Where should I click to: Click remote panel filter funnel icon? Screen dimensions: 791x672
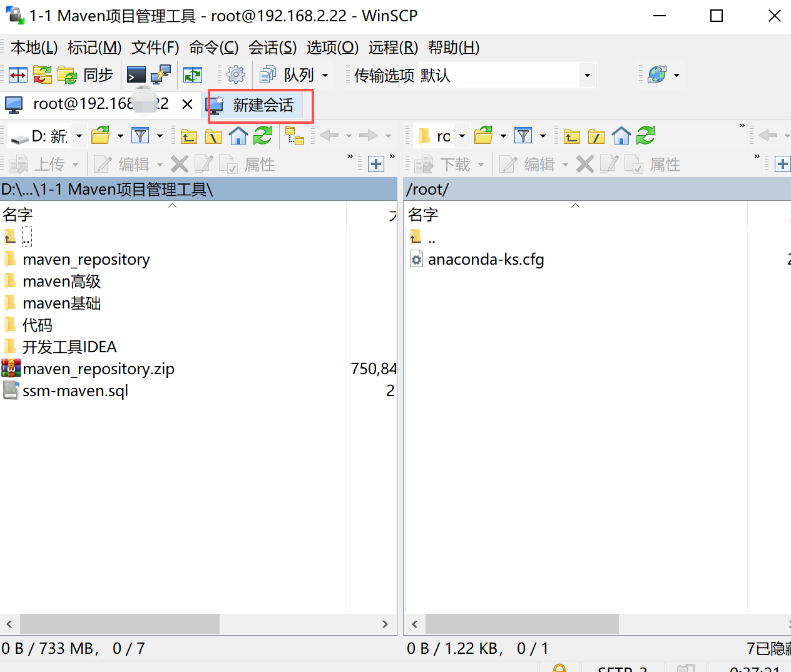click(x=523, y=135)
